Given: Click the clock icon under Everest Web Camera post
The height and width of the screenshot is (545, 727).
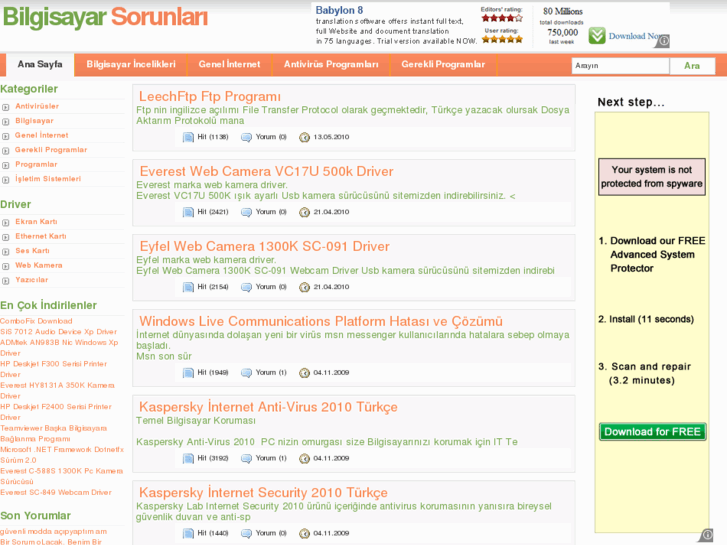Looking at the screenshot, I should click(x=304, y=212).
